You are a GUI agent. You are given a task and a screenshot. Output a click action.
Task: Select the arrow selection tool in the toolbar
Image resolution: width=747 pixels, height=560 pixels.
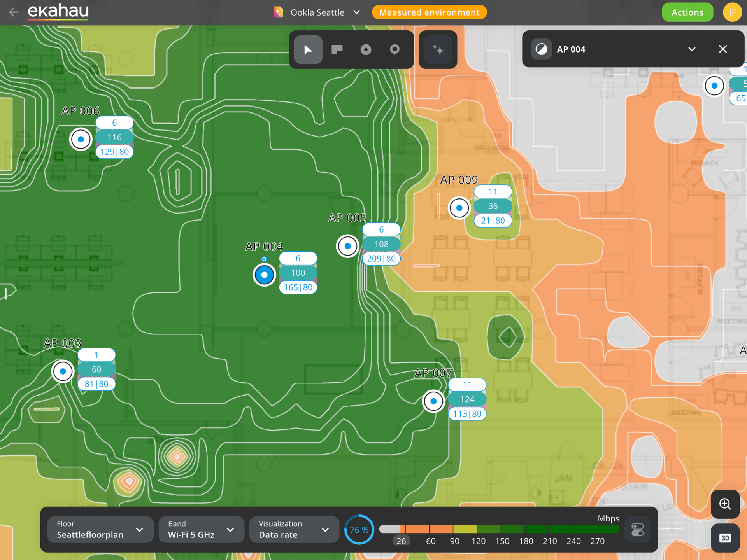(x=307, y=49)
